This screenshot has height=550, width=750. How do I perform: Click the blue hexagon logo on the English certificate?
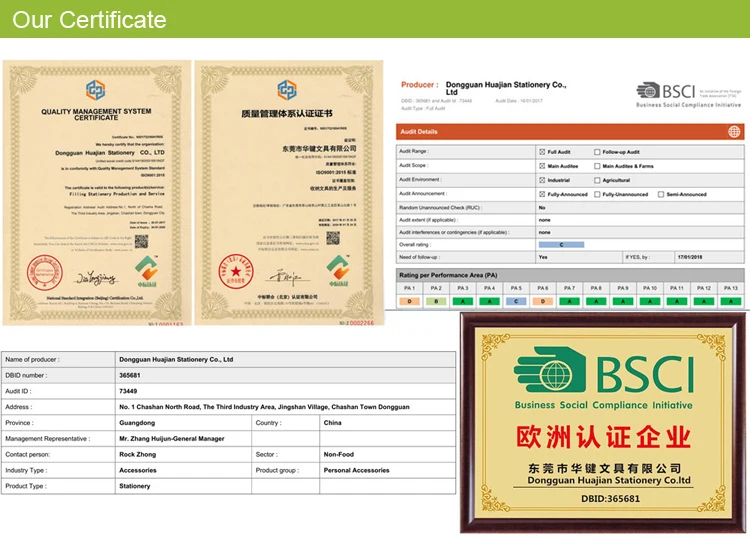96,90
